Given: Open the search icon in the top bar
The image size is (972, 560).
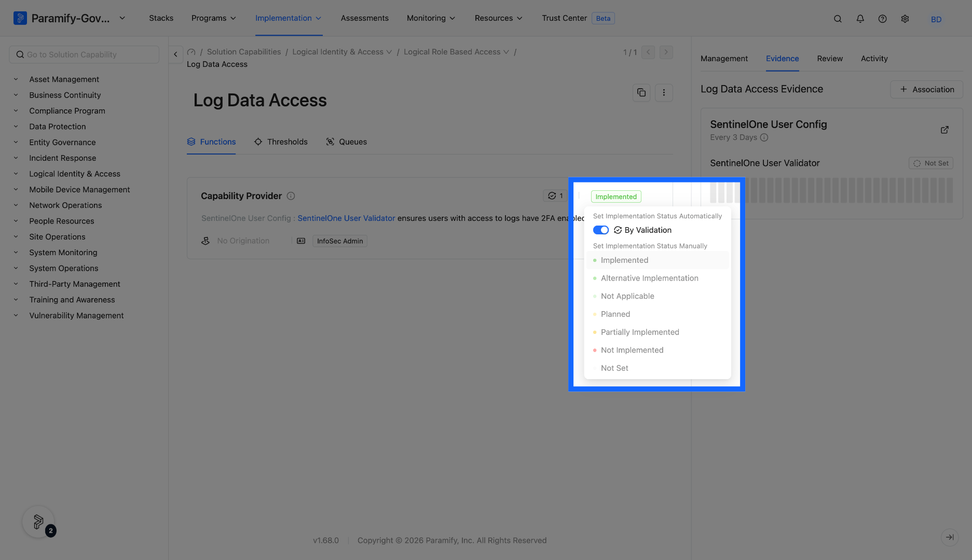Looking at the screenshot, I should (x=838, y=19).
